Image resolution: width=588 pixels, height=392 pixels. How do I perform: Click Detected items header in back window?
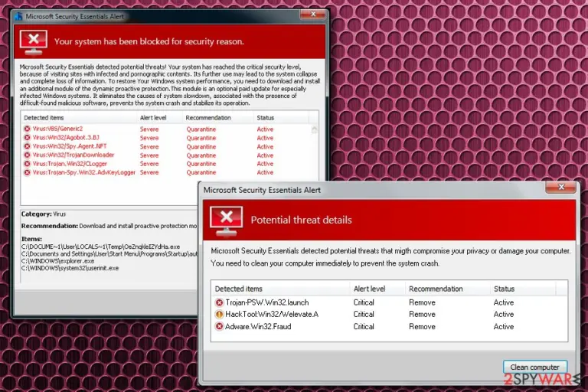79,117
